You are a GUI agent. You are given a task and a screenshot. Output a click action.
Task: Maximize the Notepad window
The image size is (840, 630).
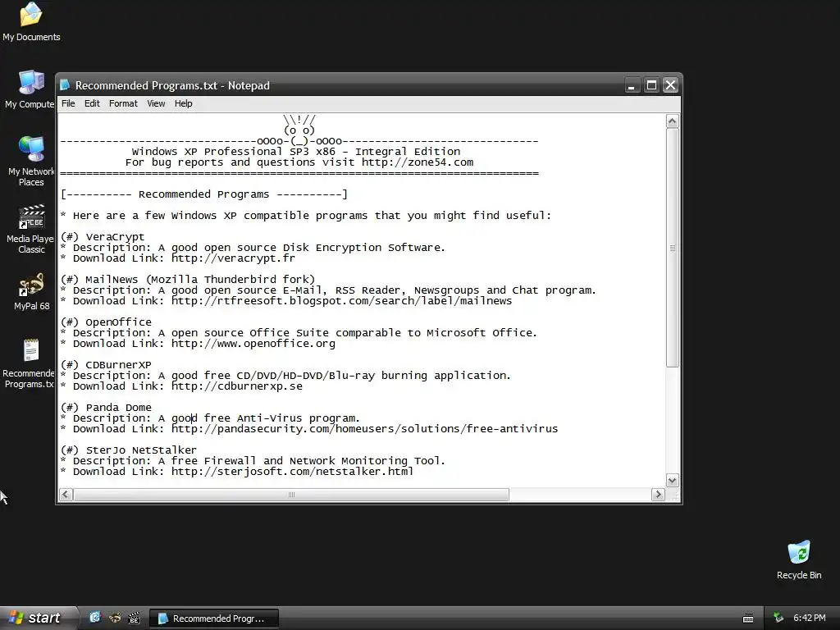point(651,85)
